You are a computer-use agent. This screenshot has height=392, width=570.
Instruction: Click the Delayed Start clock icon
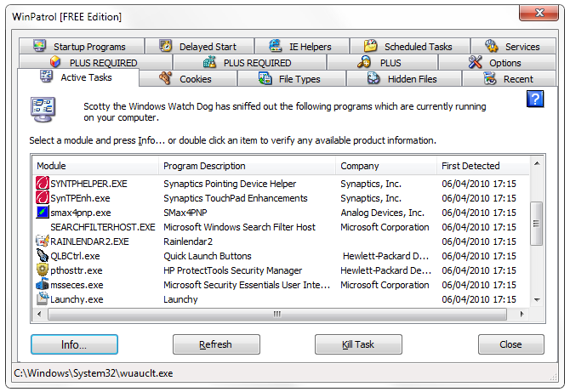tap(165, 46)
